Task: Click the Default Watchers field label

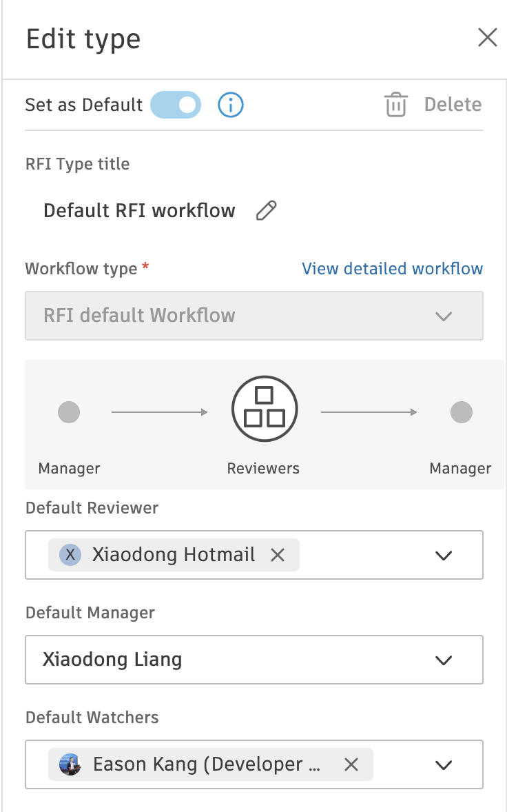Action: [92, 718]
